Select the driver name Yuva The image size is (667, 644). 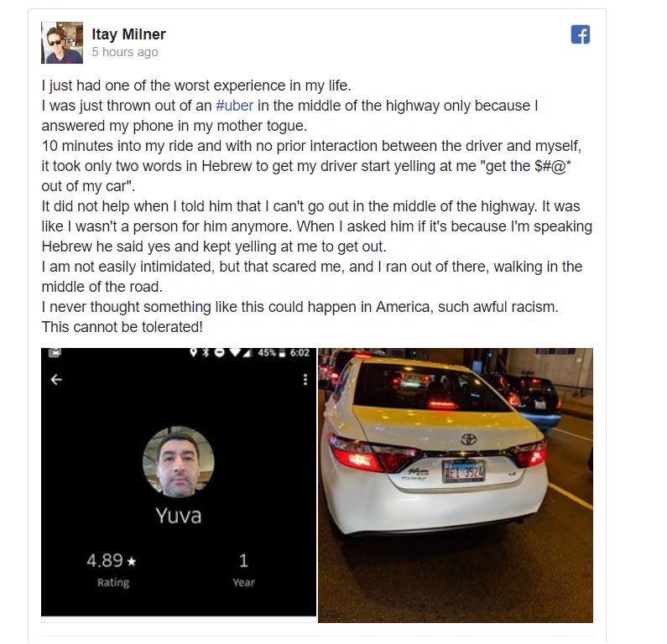tap(178, 516)
